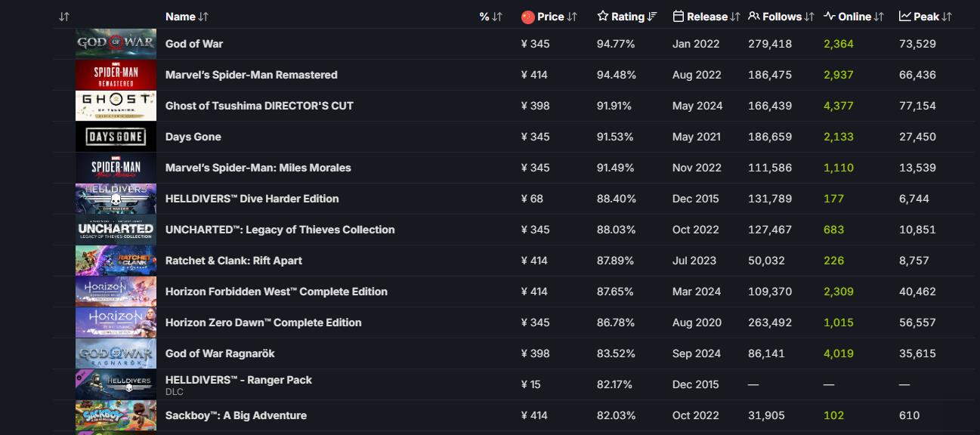This screenshot has height=435, width=980.
Task: Click the chart icon beside Peak
Action: pos(904,17)
